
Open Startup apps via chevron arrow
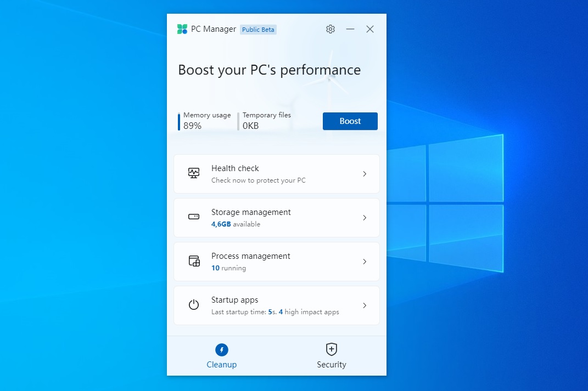365,305
